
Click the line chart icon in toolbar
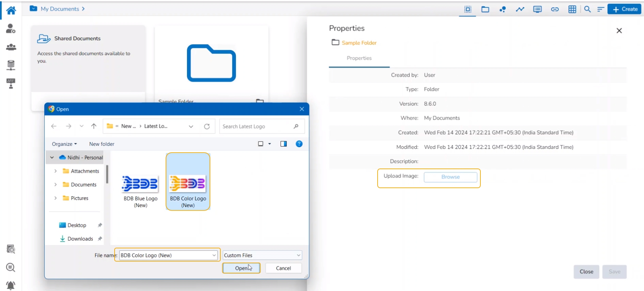pos(520,9)
